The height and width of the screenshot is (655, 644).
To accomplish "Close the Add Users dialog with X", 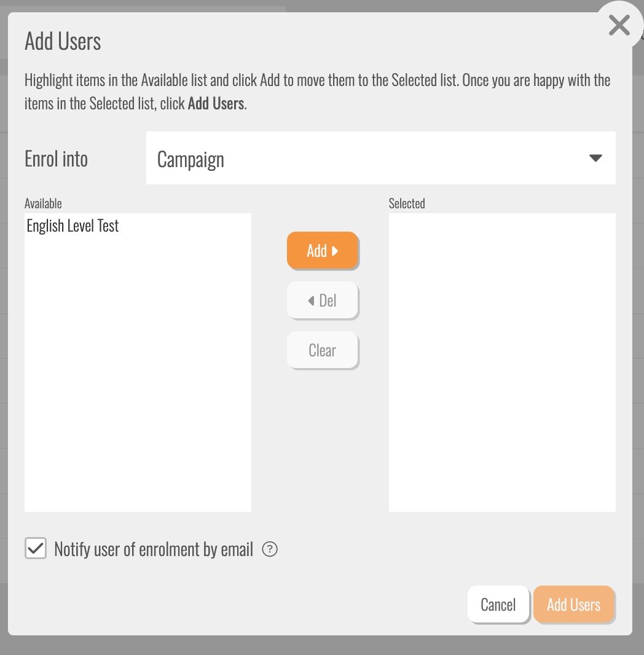I will pos(619,26).
